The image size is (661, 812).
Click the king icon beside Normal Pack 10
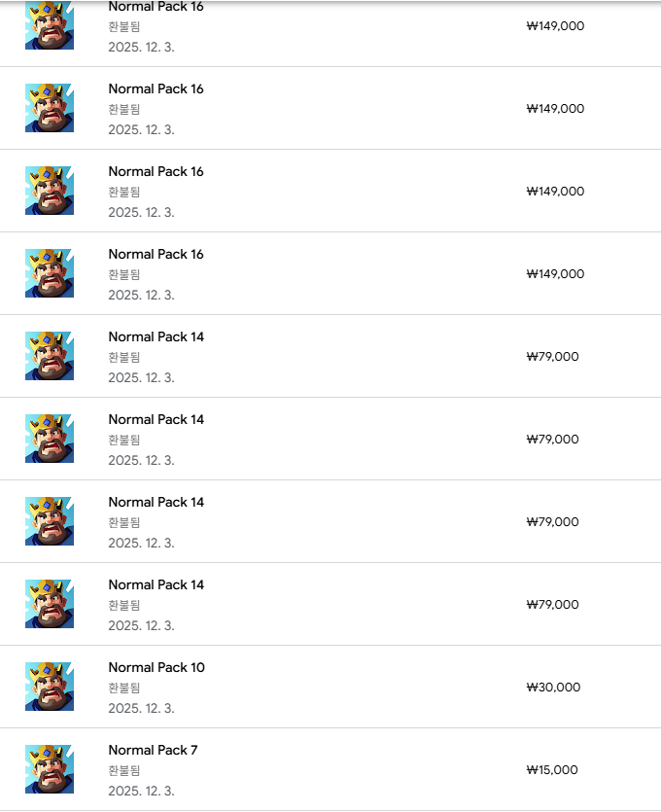[x=50, y=687]
